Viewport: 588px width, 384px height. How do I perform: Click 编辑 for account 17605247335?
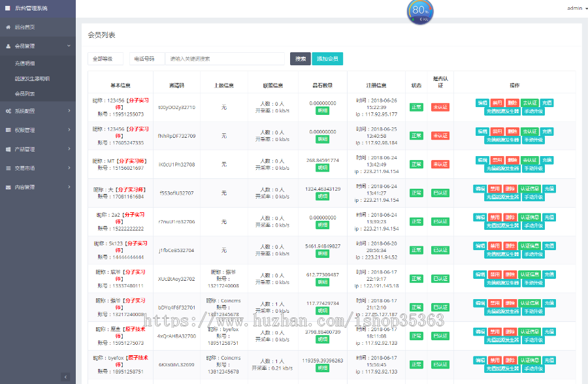(482, 132)
